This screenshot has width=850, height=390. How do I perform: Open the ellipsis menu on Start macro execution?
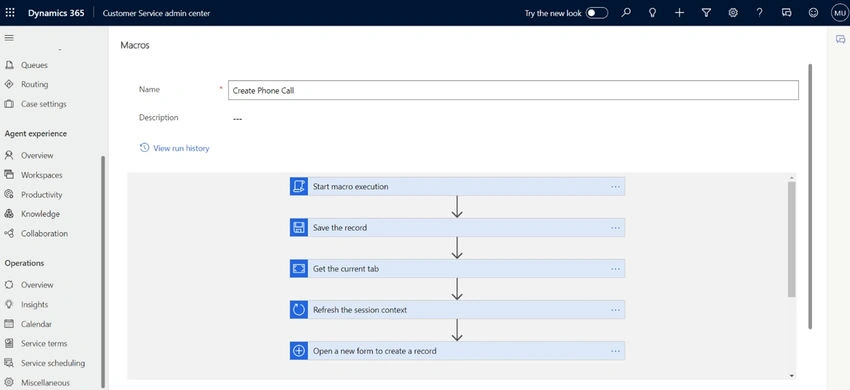pyautogui.click(x=615, y=186)
